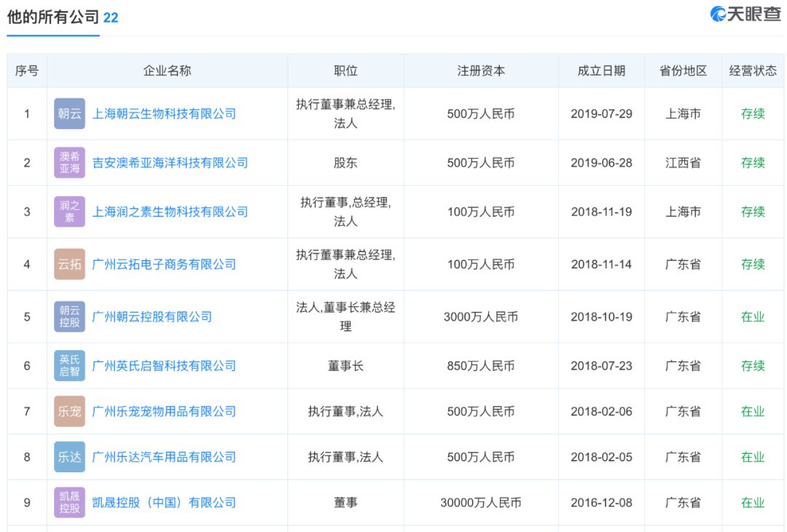Click the date 2018-11-14 cell
The height and width of the screenshot is (532, 787).
click(x=601, y=264)
